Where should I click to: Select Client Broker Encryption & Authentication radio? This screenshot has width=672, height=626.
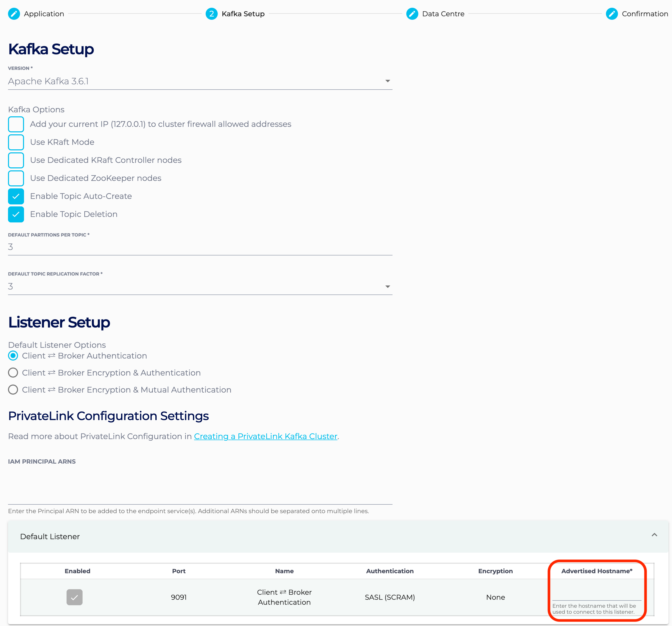coord(13,373)
